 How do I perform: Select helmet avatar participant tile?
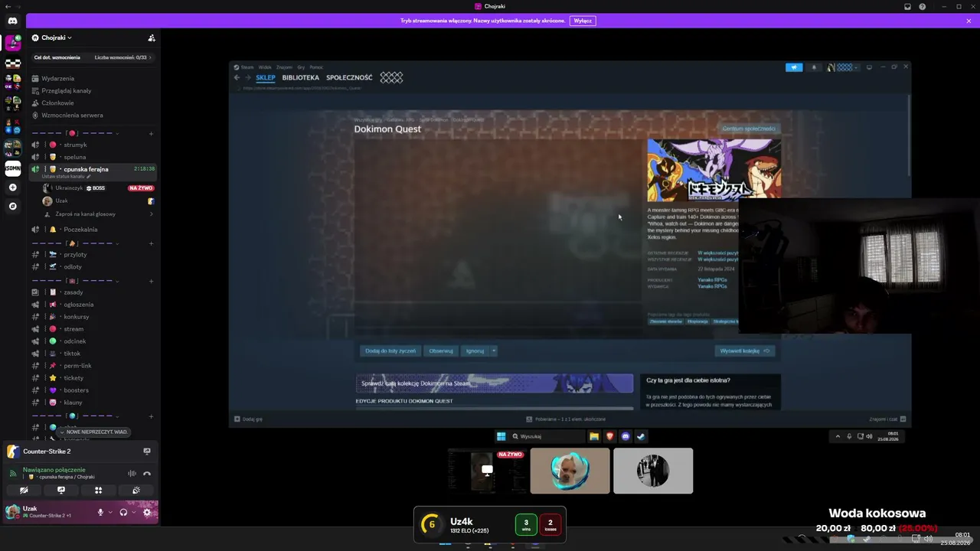[570, 471]
